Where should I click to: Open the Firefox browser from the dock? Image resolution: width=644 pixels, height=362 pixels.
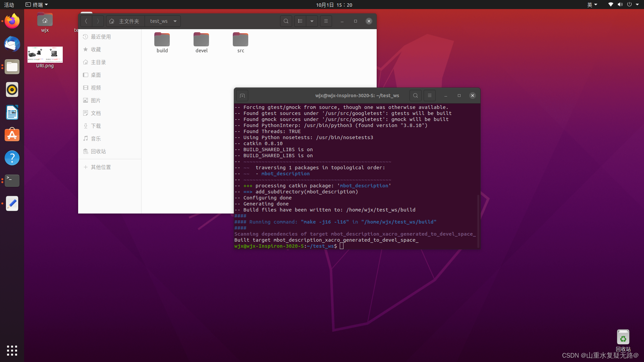(x=12, y=21)
